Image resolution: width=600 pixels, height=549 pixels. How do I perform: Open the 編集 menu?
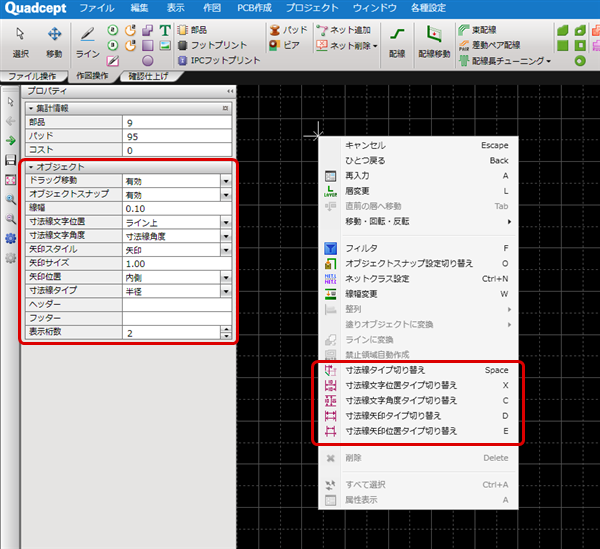point(139,8)
